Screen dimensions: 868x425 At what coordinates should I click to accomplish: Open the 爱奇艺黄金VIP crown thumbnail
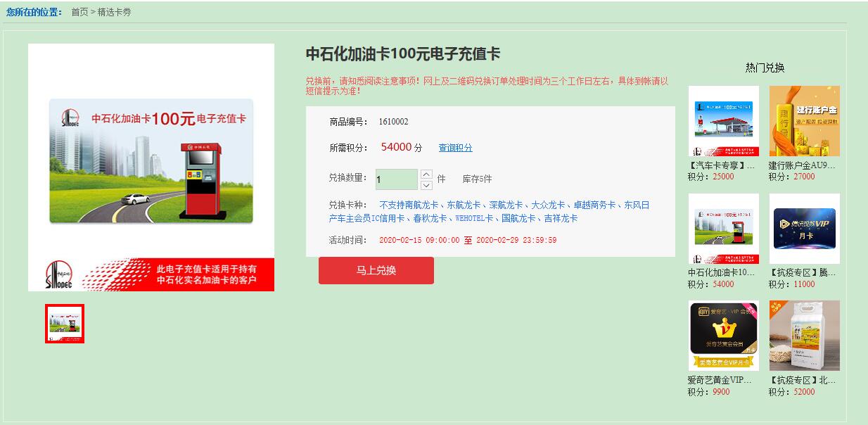click(x=724, y=336)
